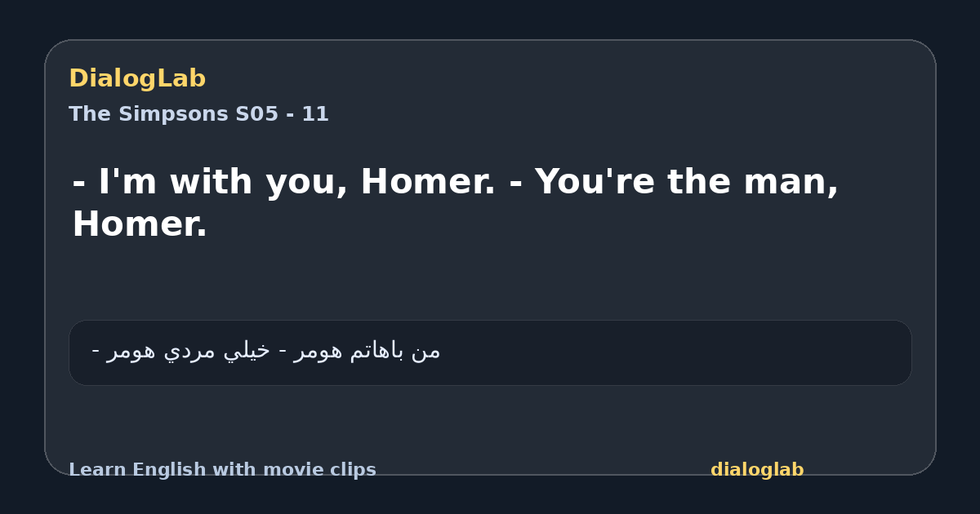Select the English subtitle dialogue line
The image size is (980, 514).
(456, 202)
